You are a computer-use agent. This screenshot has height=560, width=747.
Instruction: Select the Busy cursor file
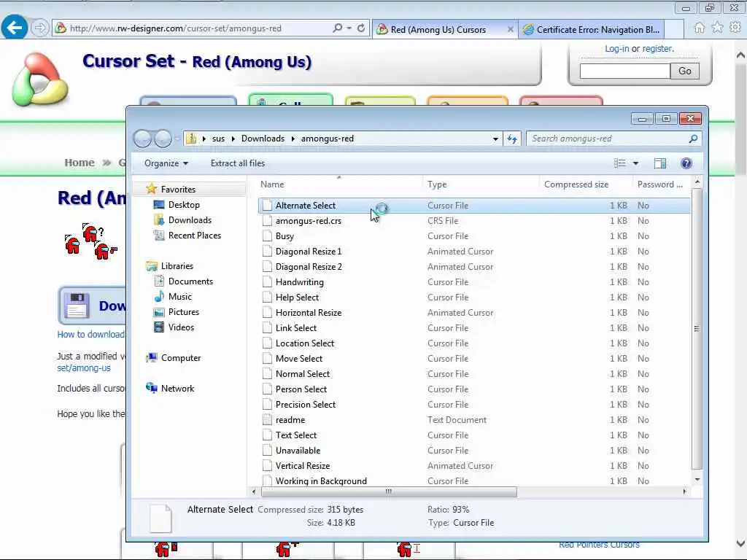coord(474,236)
